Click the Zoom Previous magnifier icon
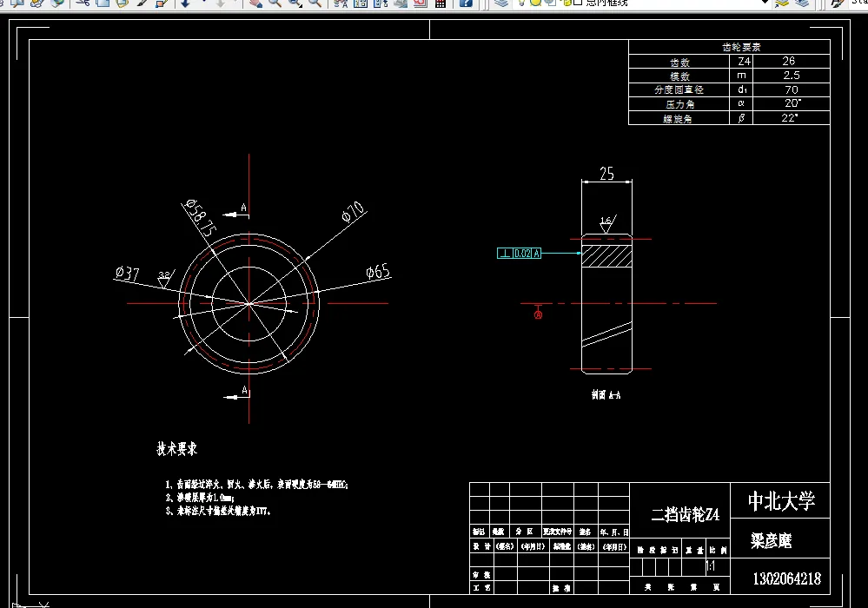The width and height of the screenshot is (868, 608). tap(315, 3)
